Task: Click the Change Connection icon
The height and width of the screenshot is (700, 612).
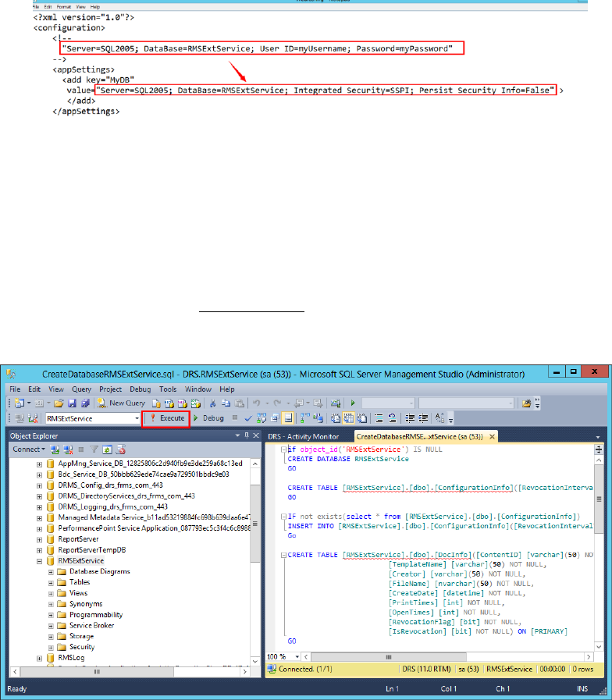Action: point(33,418)
